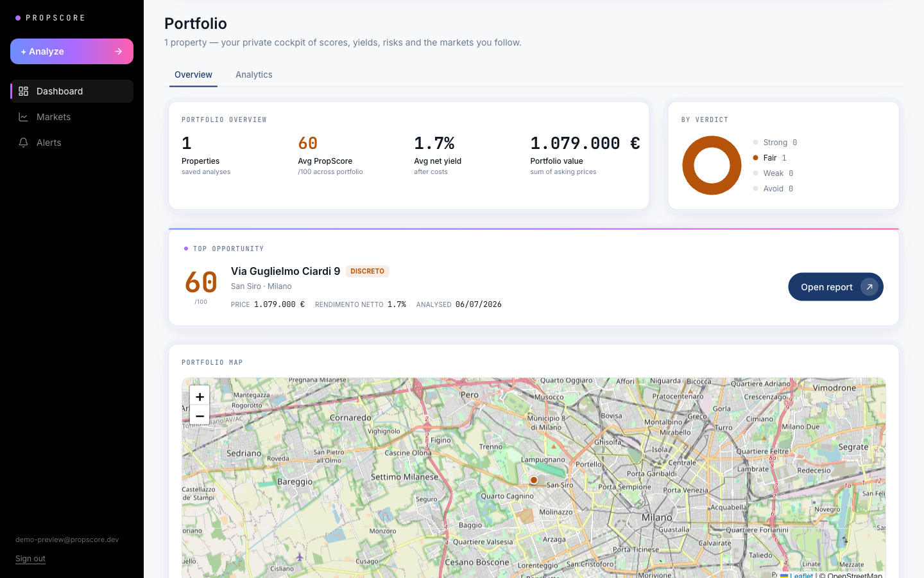Open the Dashboard menu item
The height and width of the screenshot is (578, 924).
(72, 91)
